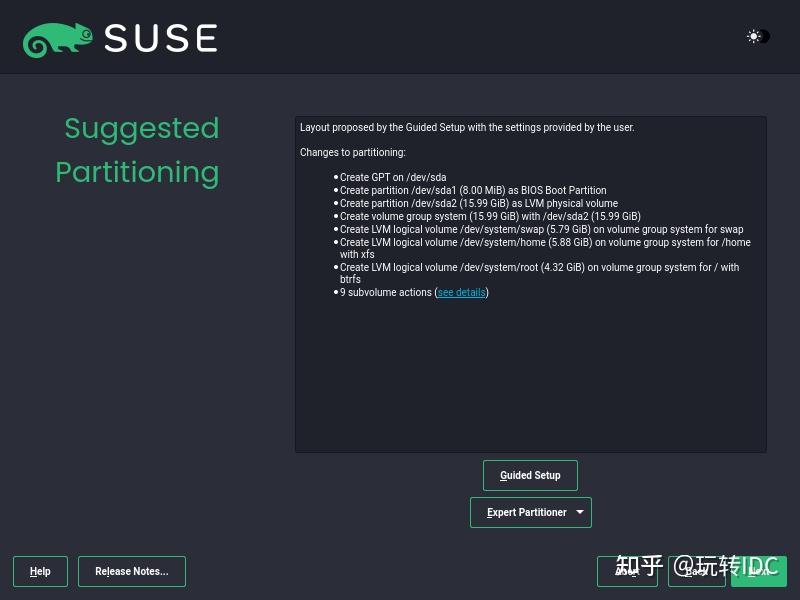Open Release Notes
This screenshot has height=600, width=800.
[x=131, y=571]
